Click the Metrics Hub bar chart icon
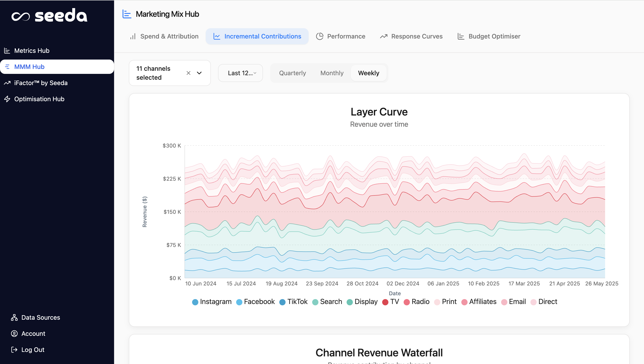Screen dimensions: 644x364 [x=7, y=51]
